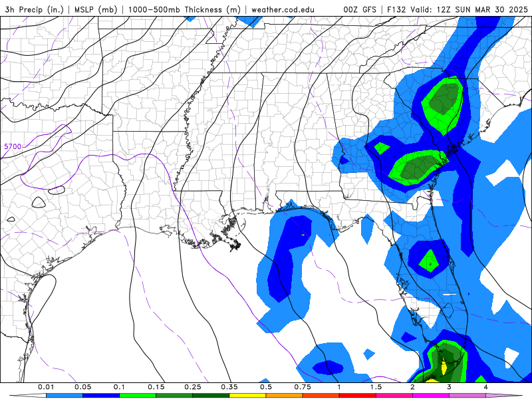Pick the orchid 3 inch legend swatch
Image resolution: width=532 pixels, height=399 pixels.
click(467, 396)
